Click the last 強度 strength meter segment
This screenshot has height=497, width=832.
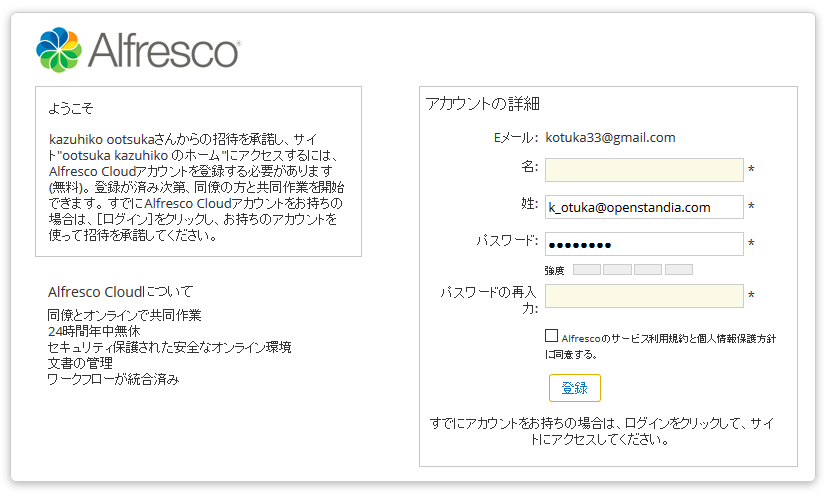pos(679,269)
